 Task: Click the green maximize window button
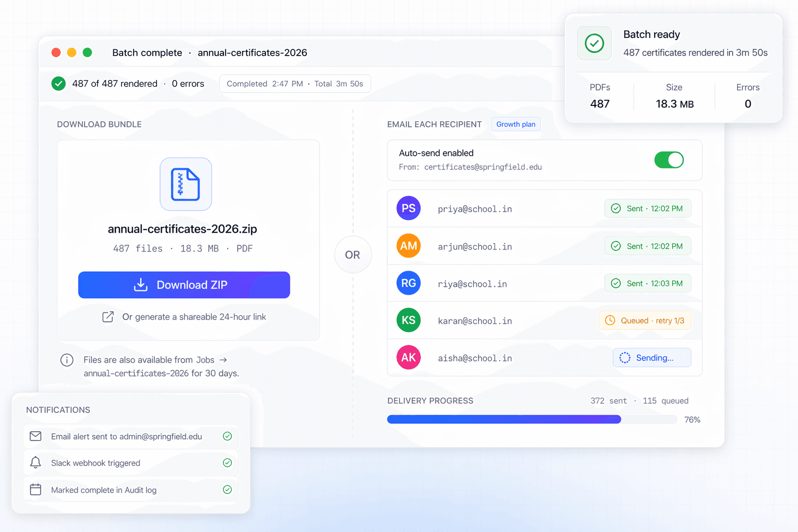pos(87,52)
